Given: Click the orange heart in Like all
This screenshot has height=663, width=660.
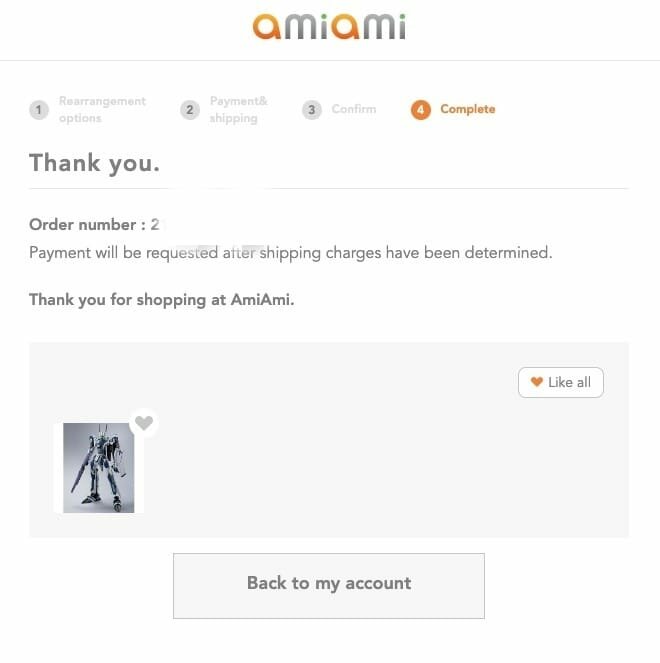Looking at the screenshot, I should pyautogui.click(x=537, y=382).
